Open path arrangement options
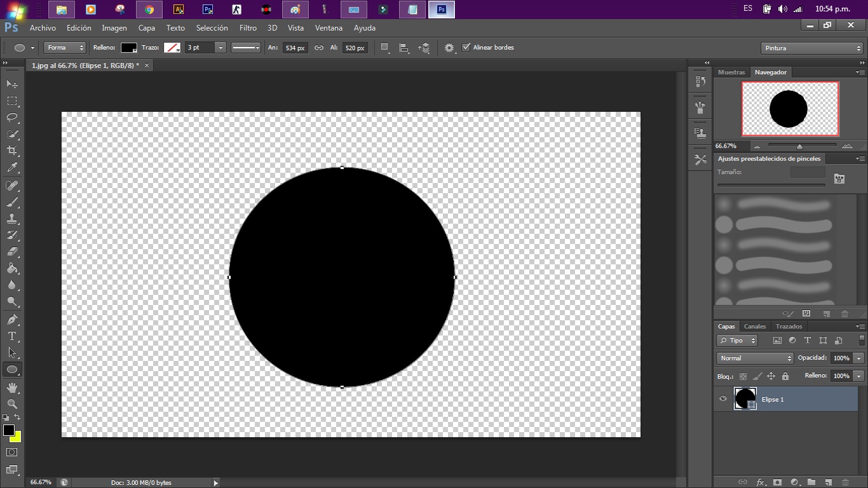 (x=424, y=48)
